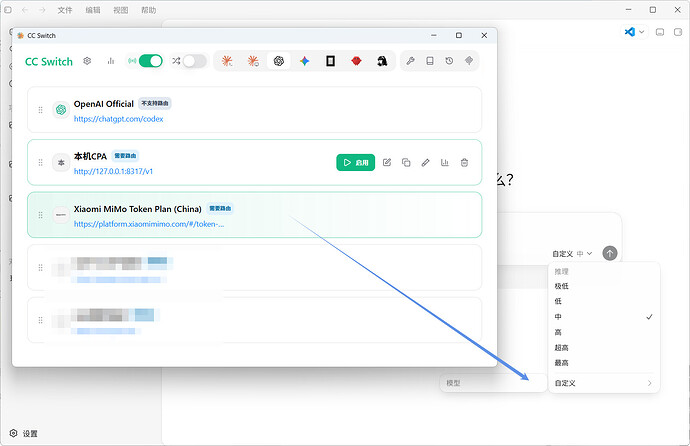690x446 pixels.
Task: Grab the drag handle of Xiaomi MiMo row
Action: tap(40, 215)
